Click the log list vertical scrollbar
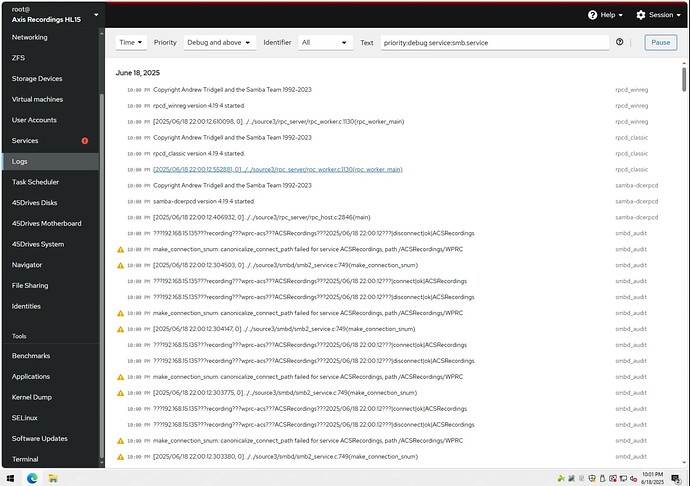 (x=684, y=79)
